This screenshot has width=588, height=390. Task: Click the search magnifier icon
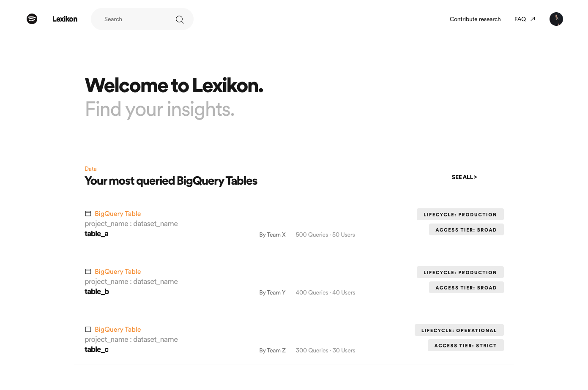point(180,19)
